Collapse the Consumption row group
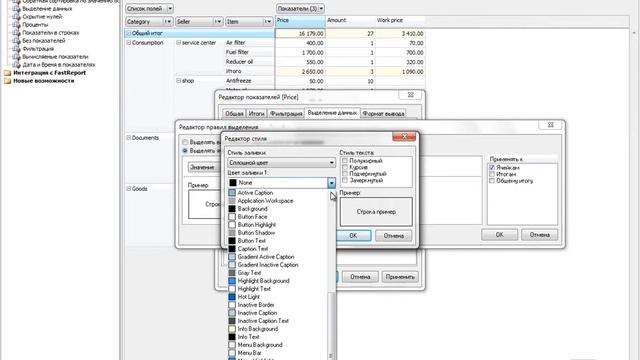Viewport: 640px width, 360px height. [129, 42]
